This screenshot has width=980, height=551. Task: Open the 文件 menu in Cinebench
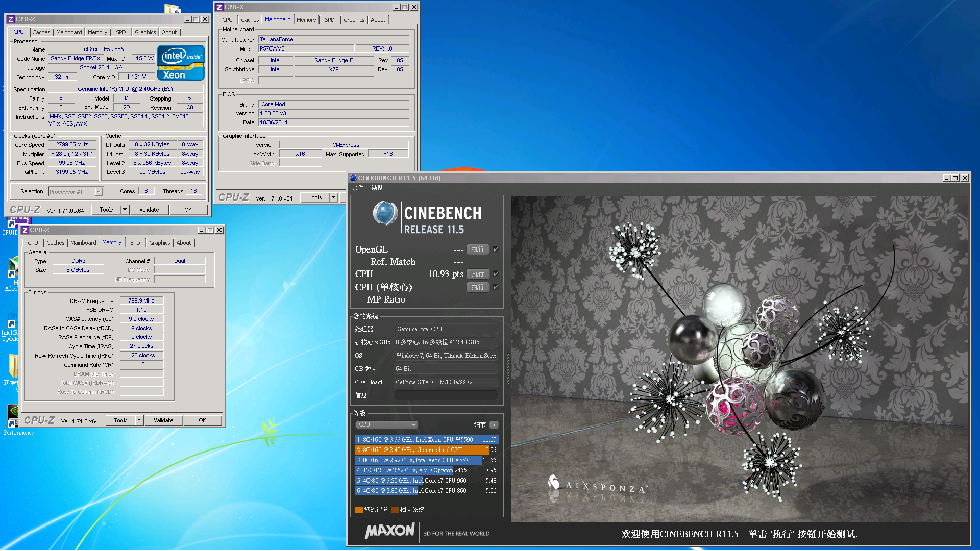point(358,188)
